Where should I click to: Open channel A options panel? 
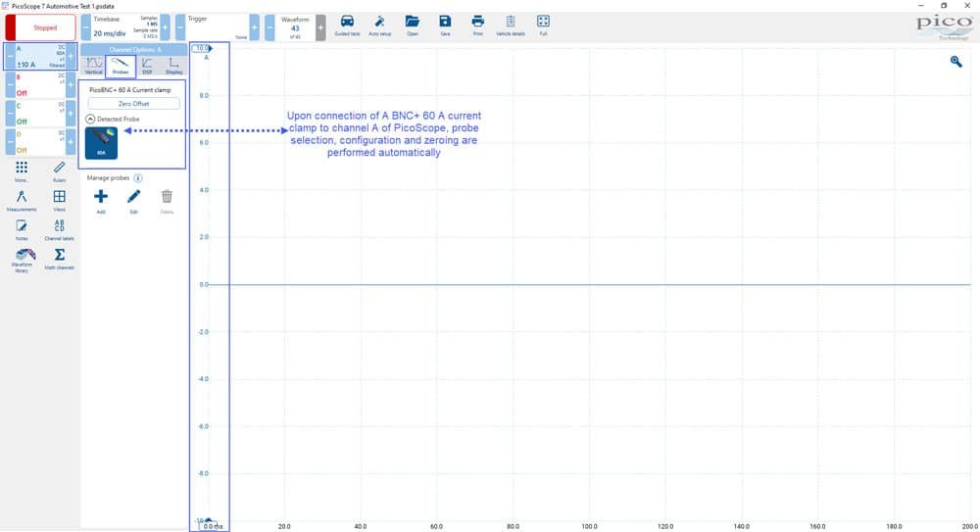(x=40, y=56)
